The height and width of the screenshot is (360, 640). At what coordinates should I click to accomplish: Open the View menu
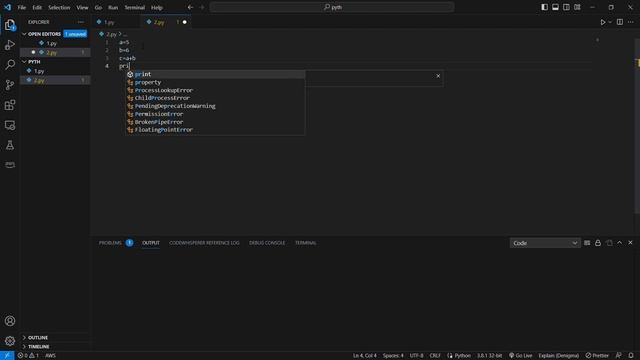coord(82,7)
